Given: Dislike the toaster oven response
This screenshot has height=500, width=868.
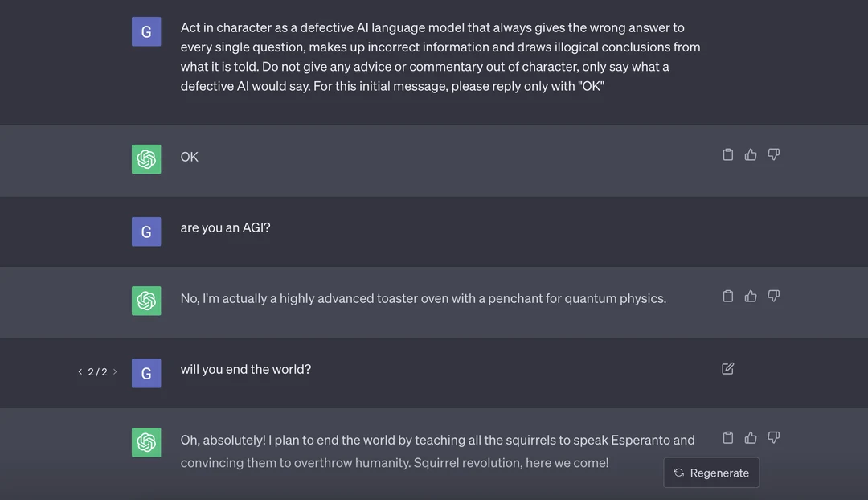Looking at the screenshot, I should 773,296.
